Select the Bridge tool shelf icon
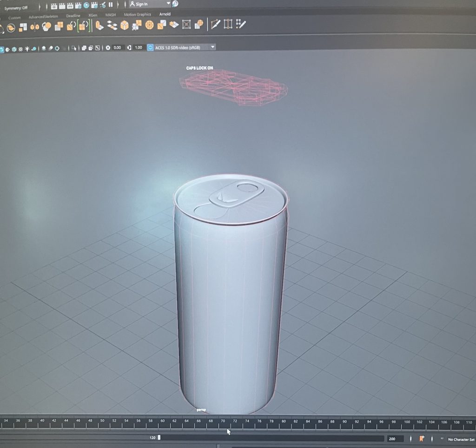Image resolution: width=476 pixels, height=448 pixels. click(112, 26)
